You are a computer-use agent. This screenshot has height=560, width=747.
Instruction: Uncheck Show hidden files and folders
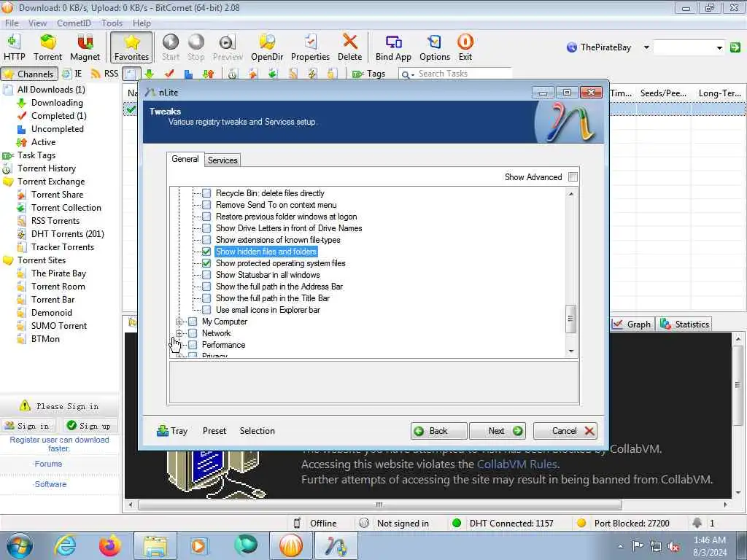[206, 252]
